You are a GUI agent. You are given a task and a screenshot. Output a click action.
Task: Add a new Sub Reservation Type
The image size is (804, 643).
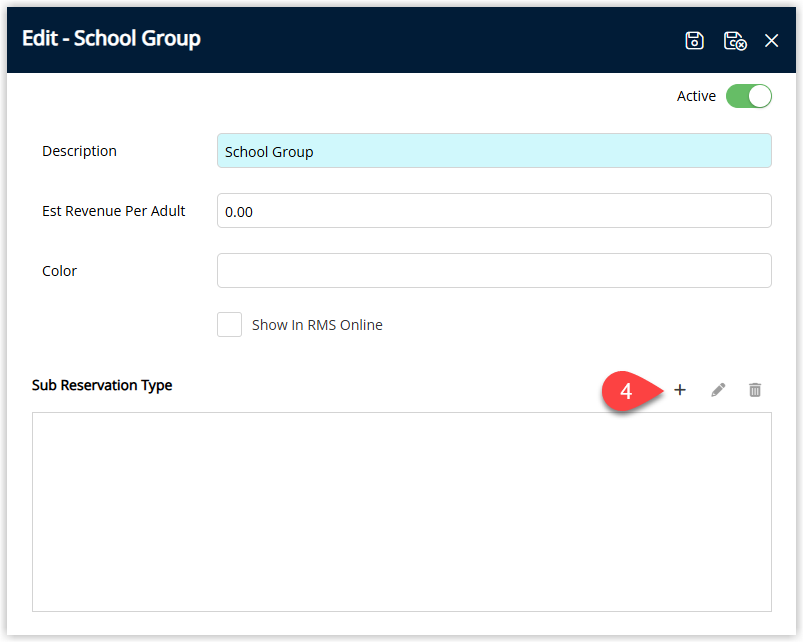point(680,390)
